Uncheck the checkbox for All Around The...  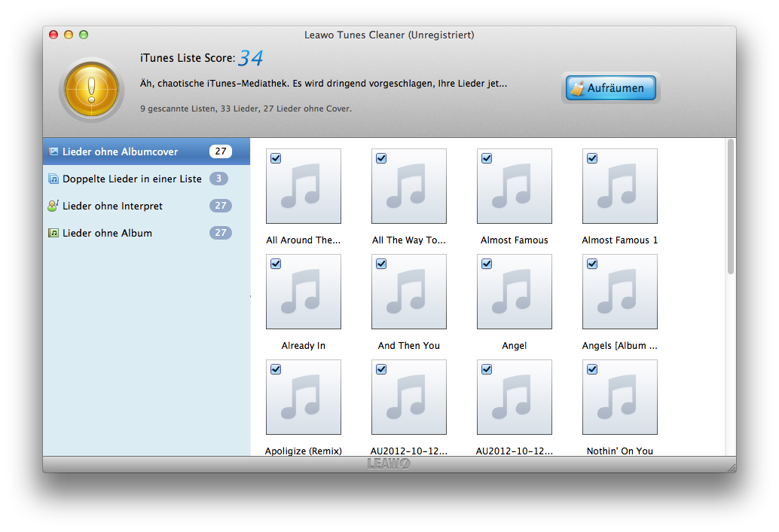[276, 158]
